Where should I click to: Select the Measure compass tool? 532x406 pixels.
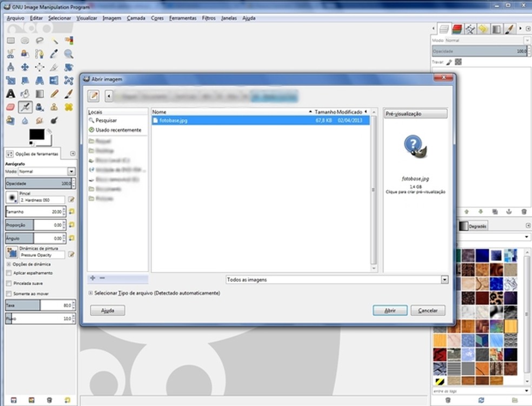tap(11, 67)
